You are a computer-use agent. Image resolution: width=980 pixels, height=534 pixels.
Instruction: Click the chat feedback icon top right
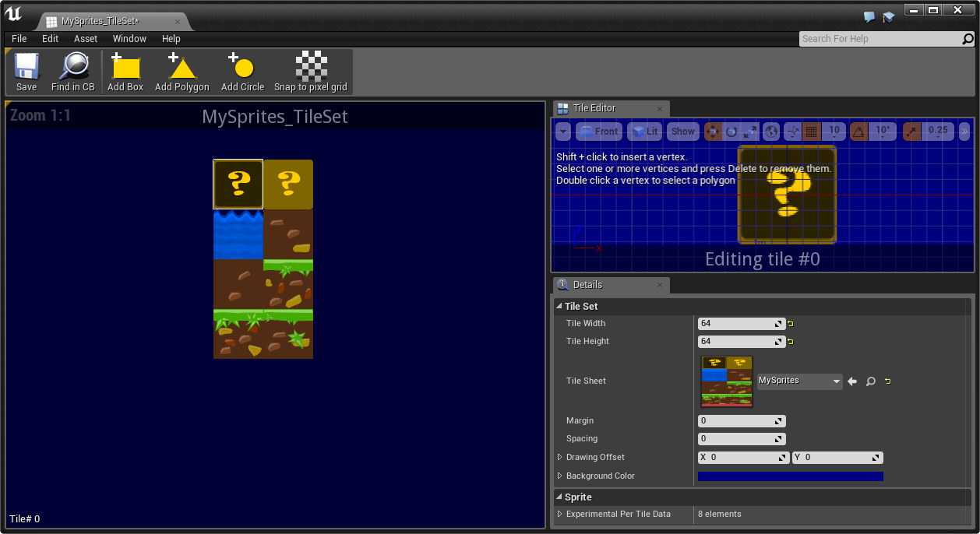coord(869,16)
